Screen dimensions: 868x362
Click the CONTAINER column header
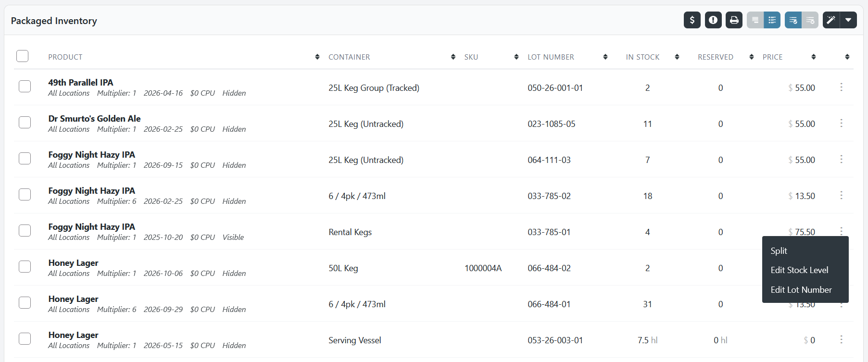[349, 57]
